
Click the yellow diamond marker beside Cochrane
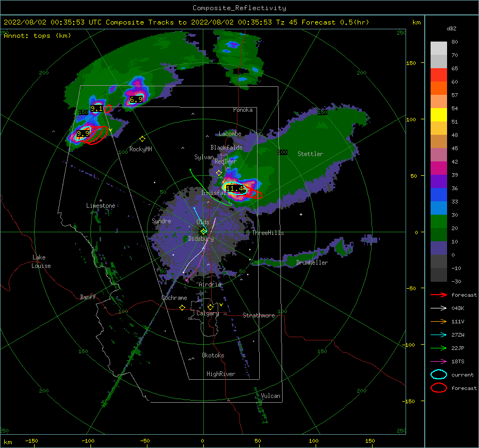[x=183, y=308]
